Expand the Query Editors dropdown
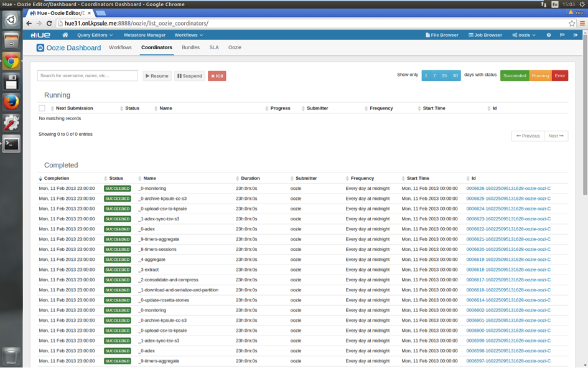 coord(95,35)
